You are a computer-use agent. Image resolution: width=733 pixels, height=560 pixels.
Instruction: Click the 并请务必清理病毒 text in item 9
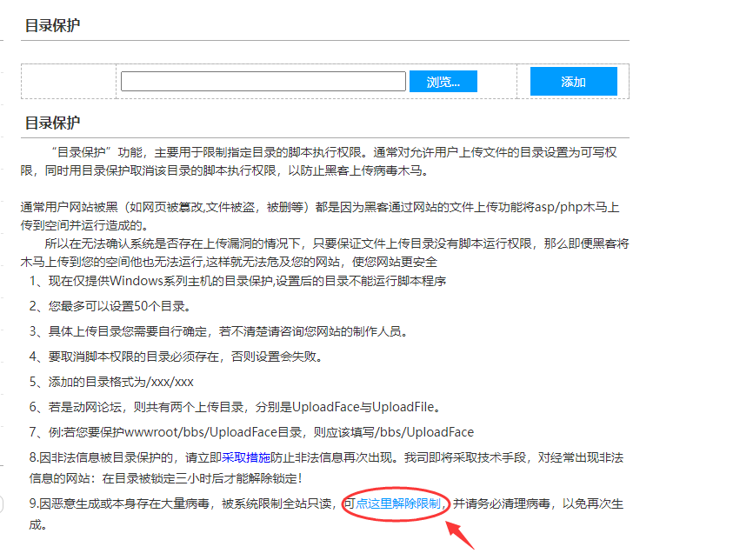point(504,503)
